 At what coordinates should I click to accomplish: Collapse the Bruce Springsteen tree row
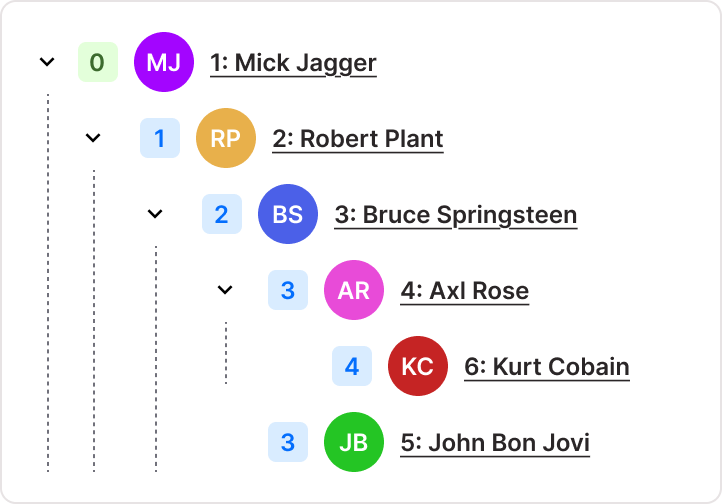coord(155,214)
